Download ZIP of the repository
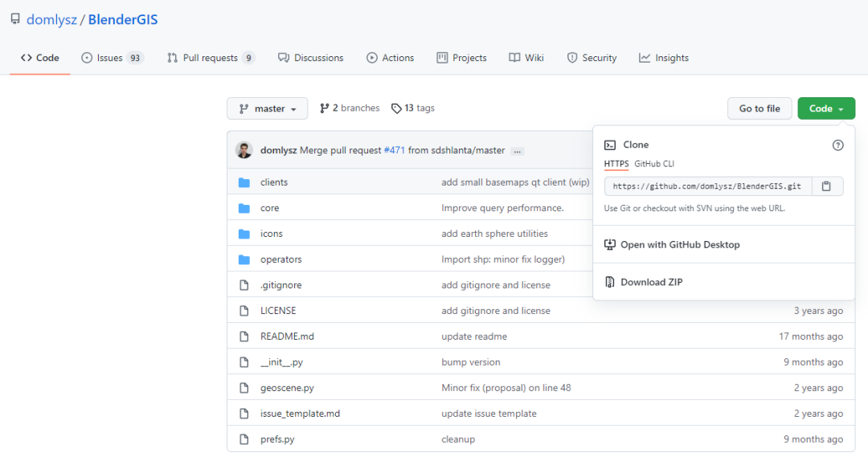868x457 pixels. coord(651,282)
